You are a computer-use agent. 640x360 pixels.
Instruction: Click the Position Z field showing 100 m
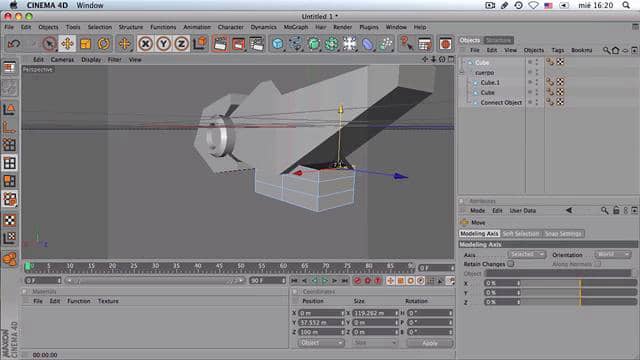click(x=321, y=332)
